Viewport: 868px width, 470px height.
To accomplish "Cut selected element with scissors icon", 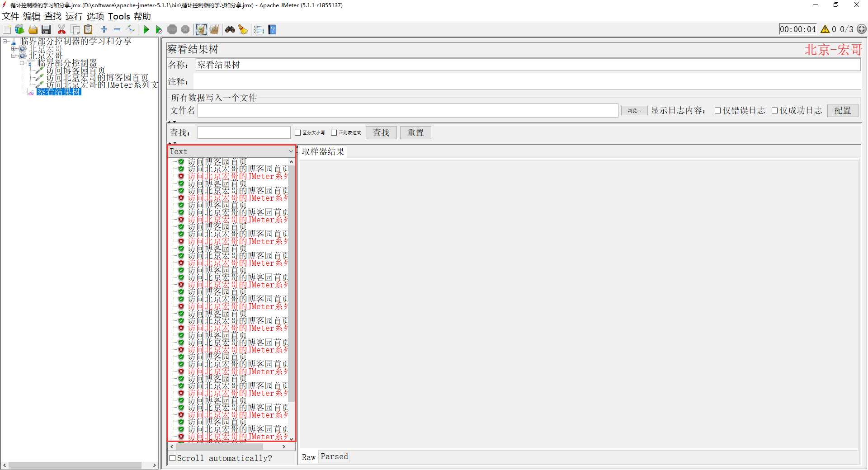I will click(62, 29).
